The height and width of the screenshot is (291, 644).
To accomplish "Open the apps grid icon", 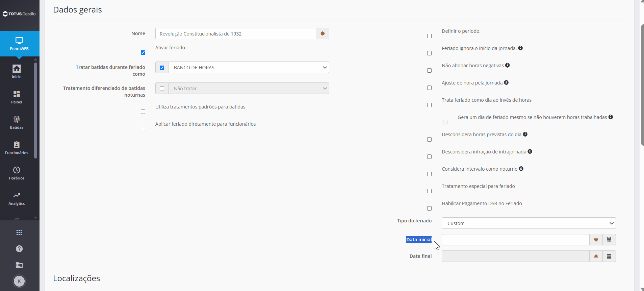I will click(x=19, y=233).
